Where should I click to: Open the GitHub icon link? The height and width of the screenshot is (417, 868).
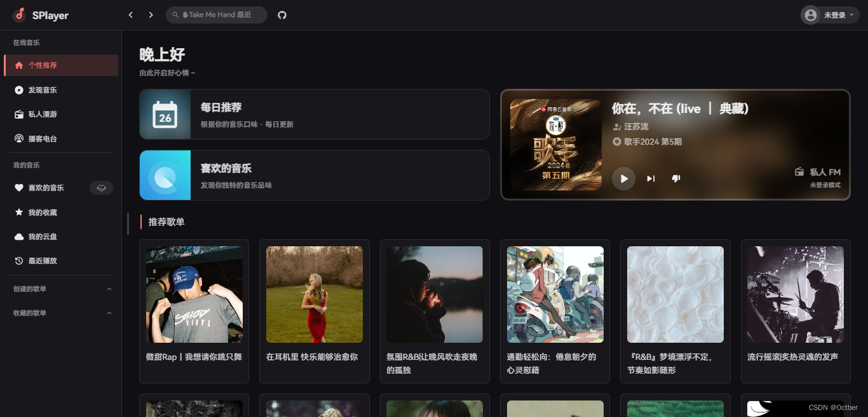pos(282,15)
